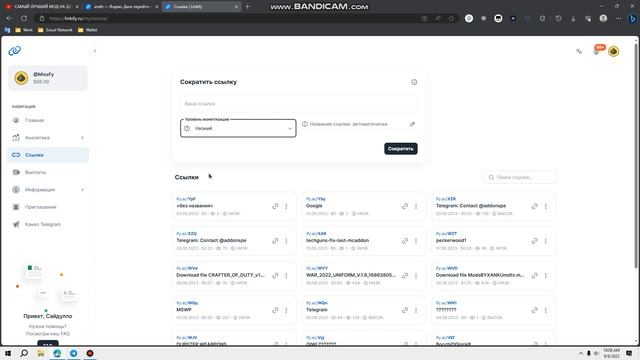This screenshot has height=360, width=640.
Task: Open the Social Network bookmarks folder
Action: (55, 30)
